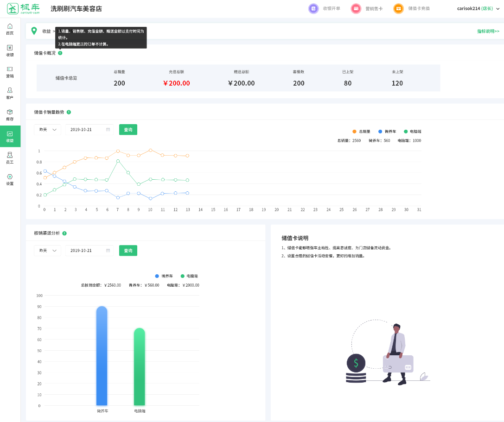Click the blue 微养车 bar in chart
Screen dimensions: 504x422
(102, 356)
